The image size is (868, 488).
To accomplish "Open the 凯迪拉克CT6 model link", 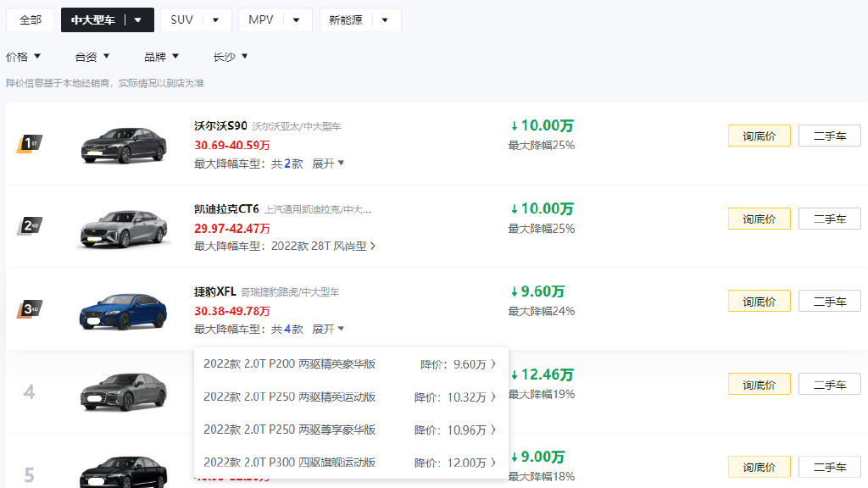I will (226, 208).
